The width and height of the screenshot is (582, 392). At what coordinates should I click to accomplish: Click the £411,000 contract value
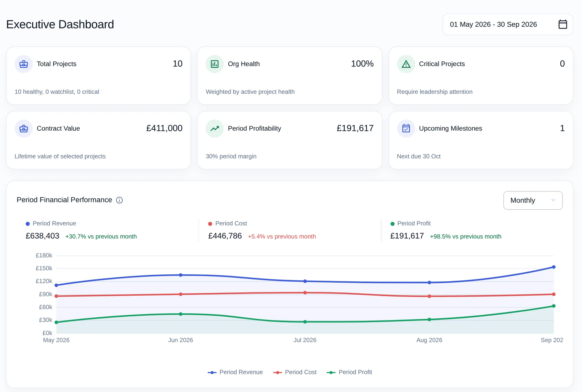[x=164, y=128]
